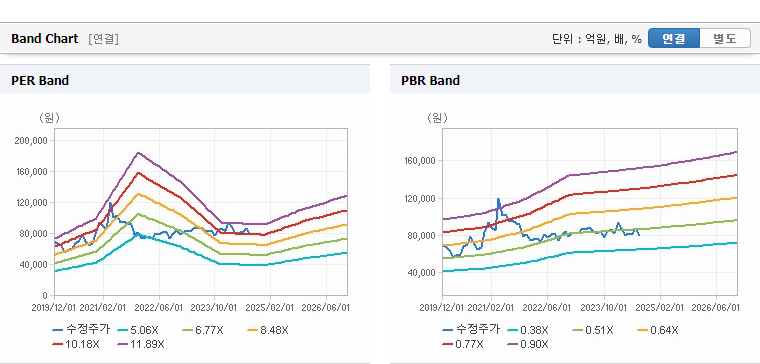Screen dimensions: 760x364
Task: Click 2025/02/01 date on PER chart axis
Action: [x=269, y=308]
